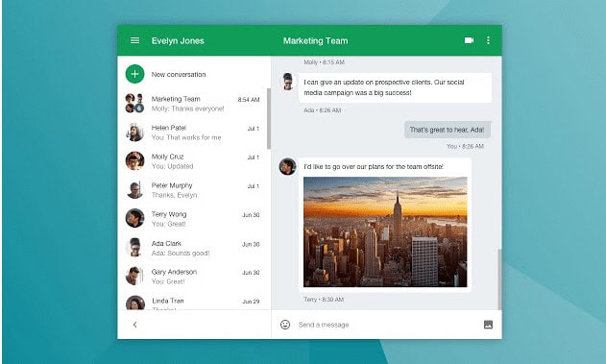
Task: Open Gary Anderson conversation
Action: [x=193, y=277]
